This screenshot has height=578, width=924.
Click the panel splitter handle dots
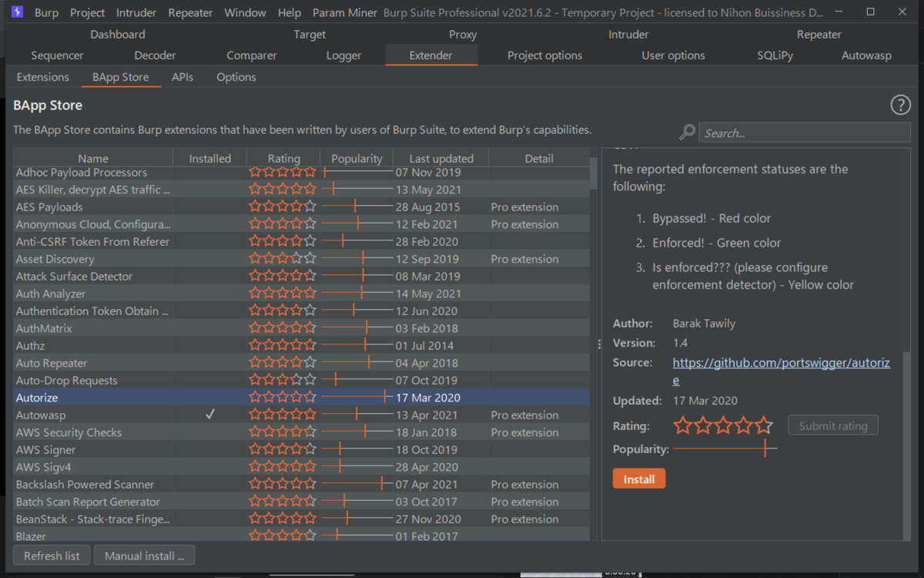[x=599, y=344]
